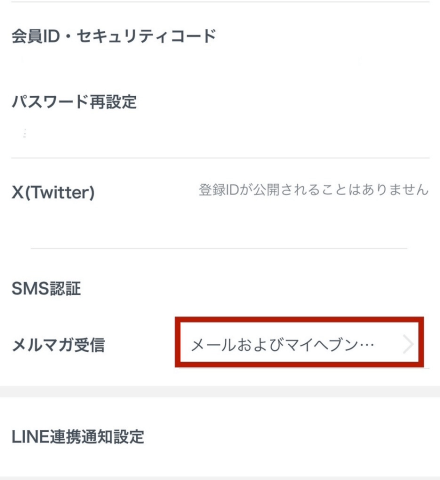Open the SMS認証 setting
This screenshot has height=480, width=440.
[x=220, y=288]
